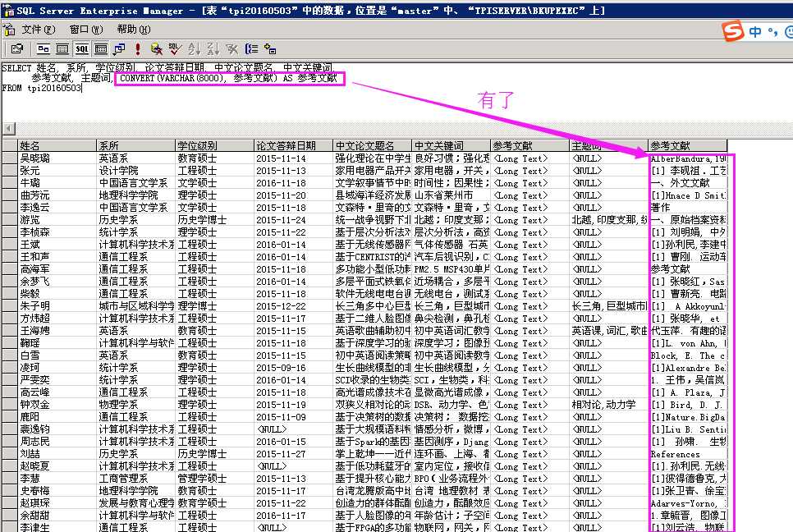Click the punctuation mode icon in IME bar
793x532 pixels.
[772, 32]
